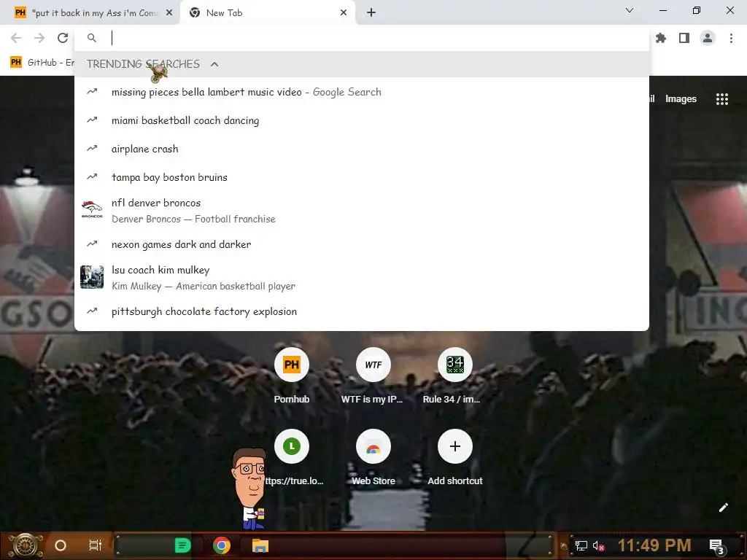Open Google Images link
The height and width of the screenshot is (560, 747).
(681, 99)
